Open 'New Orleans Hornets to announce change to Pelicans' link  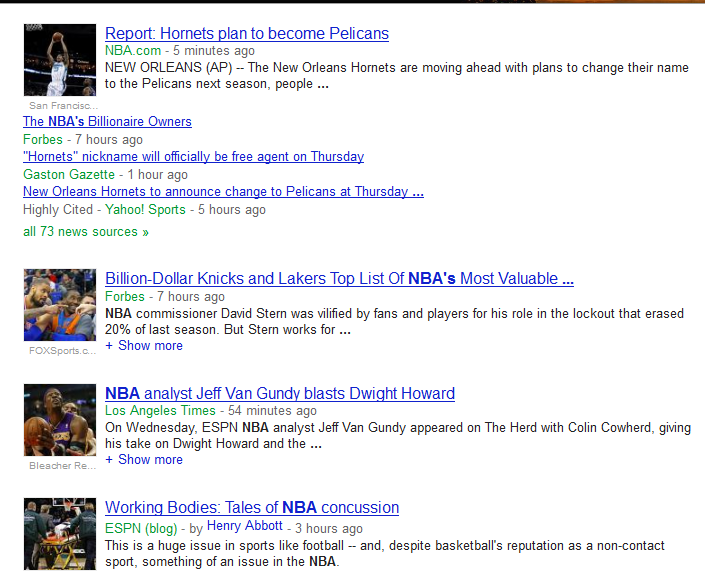point(223,191)
